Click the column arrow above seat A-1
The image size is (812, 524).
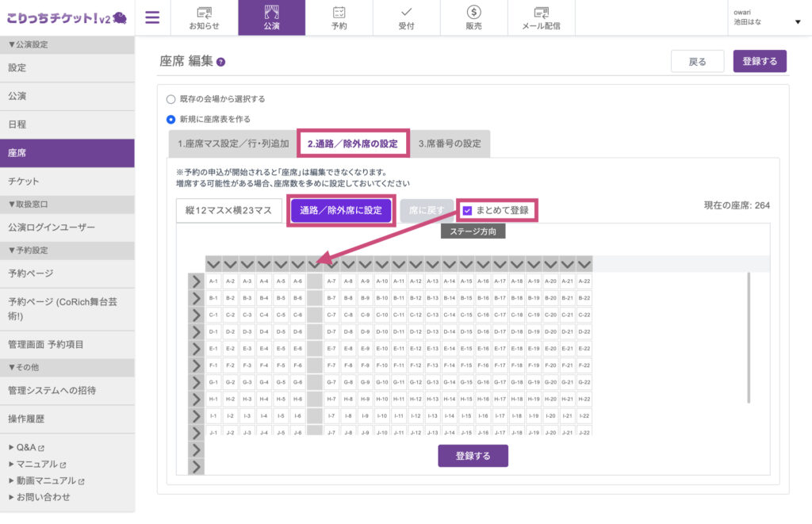(x=213, y=265)
